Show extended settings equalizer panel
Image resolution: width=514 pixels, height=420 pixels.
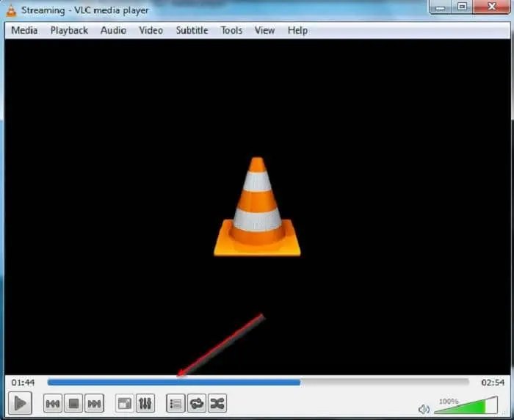(x=145, y=403)
